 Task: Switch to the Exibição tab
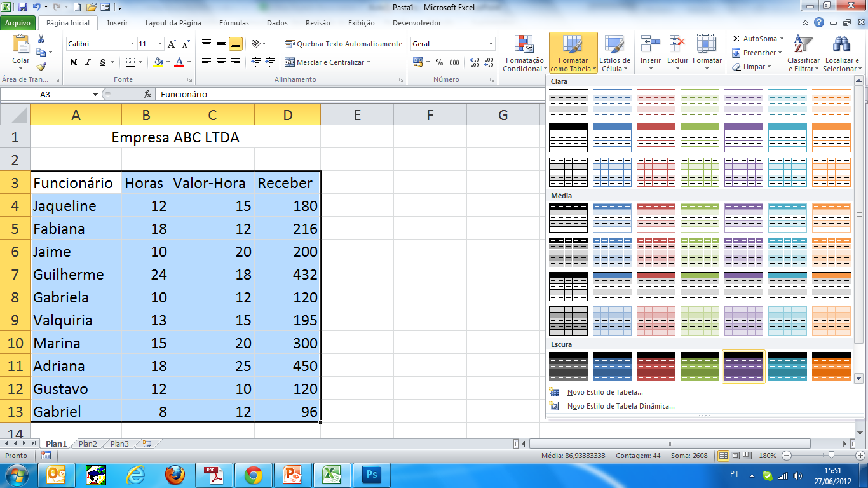click(x=361, y=23)
